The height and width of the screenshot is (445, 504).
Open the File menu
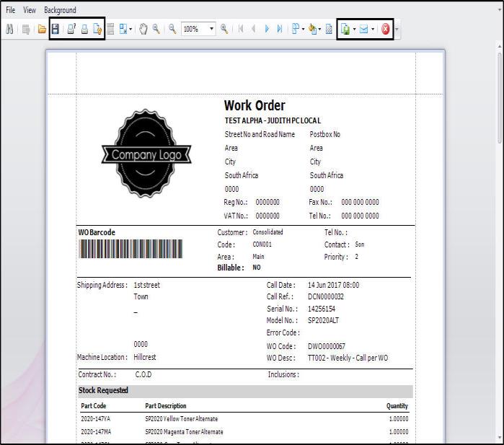pos(10,10)
